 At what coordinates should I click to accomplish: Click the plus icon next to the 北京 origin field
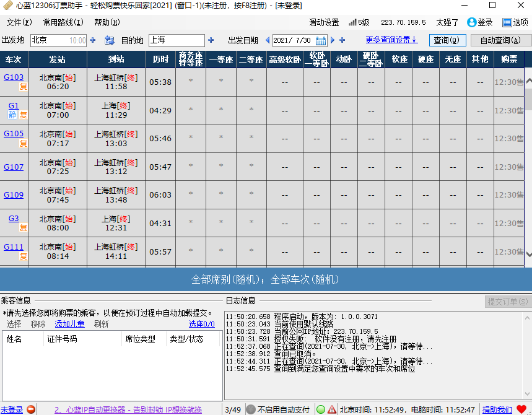(x=93, y=40)
